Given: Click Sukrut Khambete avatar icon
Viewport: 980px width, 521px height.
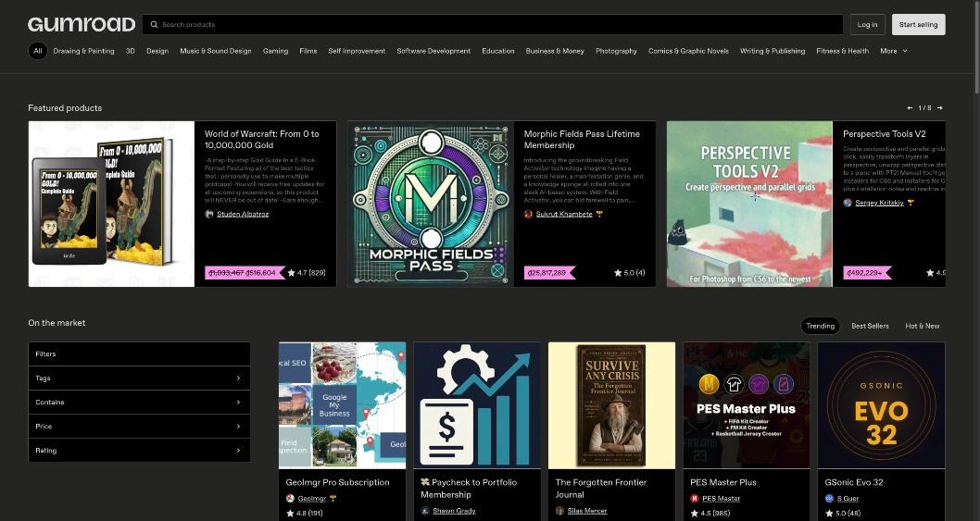Looking at the screenshot, I should pyautogui.click(x=528, y=215).
